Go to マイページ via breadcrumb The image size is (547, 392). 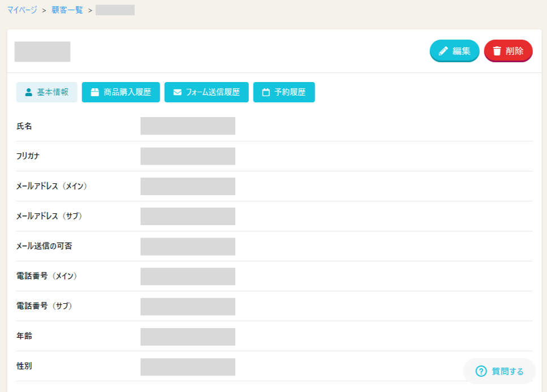(22, 10)
